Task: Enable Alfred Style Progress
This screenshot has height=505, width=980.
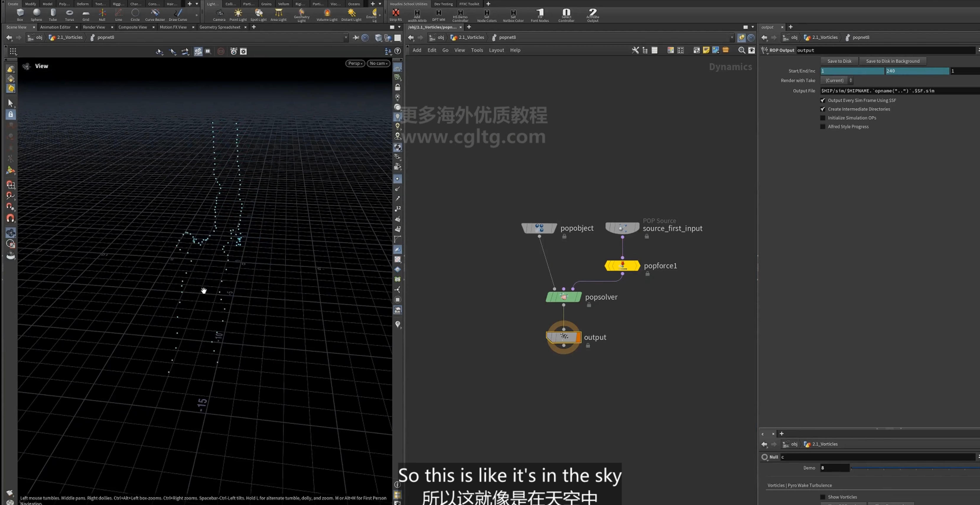Action: click(x=823, y=127)
